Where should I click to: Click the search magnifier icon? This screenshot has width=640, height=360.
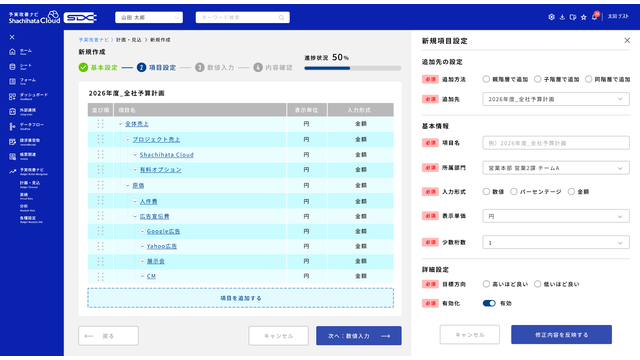pos(281,18)
